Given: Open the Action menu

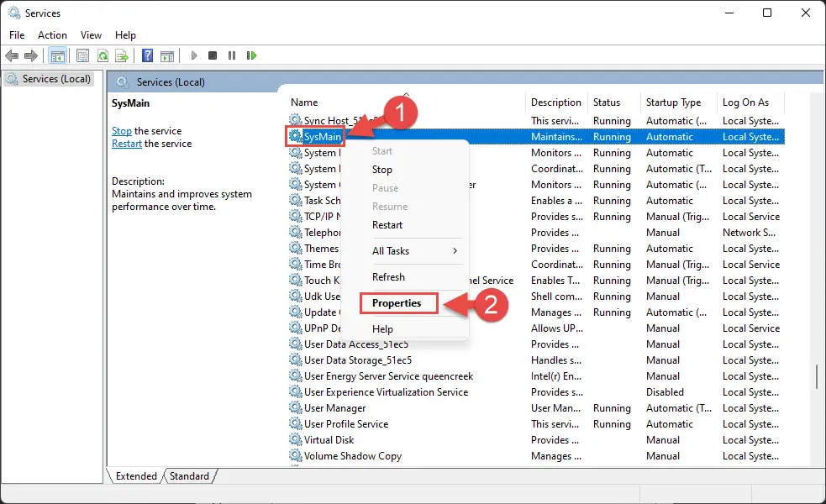Looking at the screenshot, I should (x=52, y=34).
